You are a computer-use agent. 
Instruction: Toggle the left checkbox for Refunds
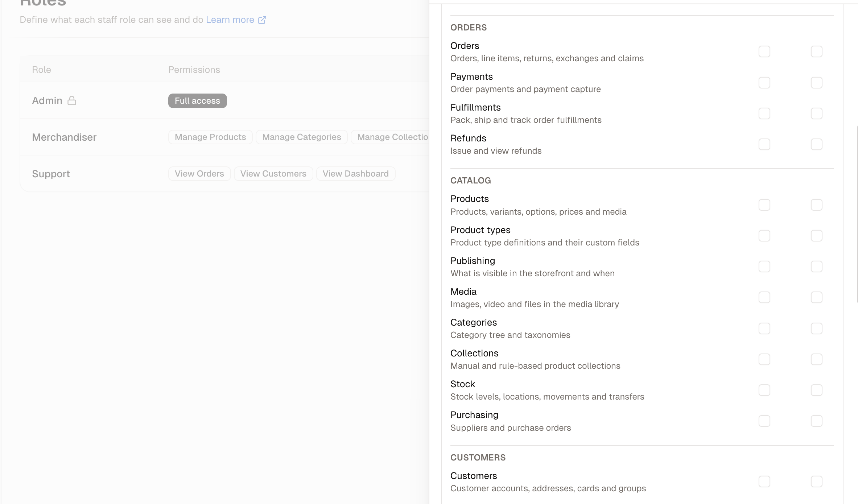(x=764, y=144)
